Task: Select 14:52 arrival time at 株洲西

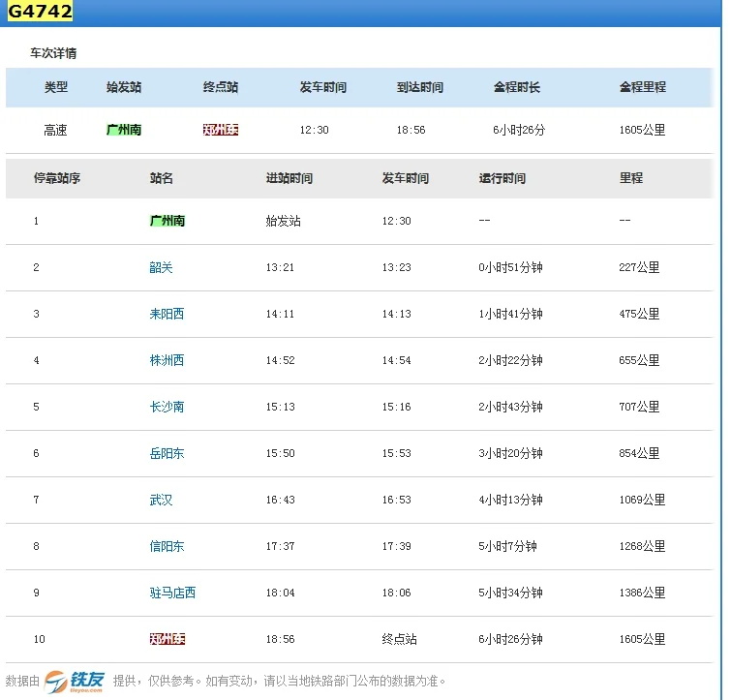Action: pyautogui.click(x=280, y=360)
